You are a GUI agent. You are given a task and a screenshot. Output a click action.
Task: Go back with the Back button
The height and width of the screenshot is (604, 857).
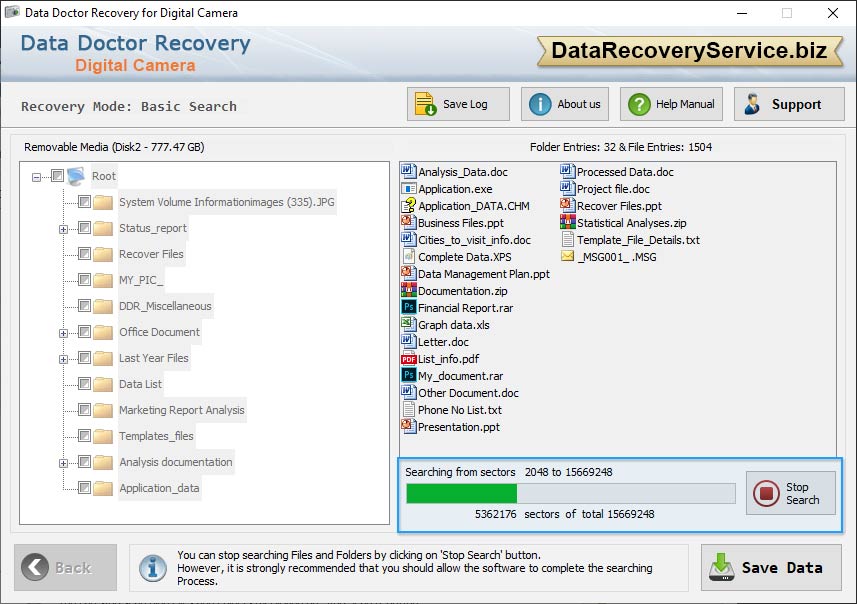pyautogui.click(x=66, y=567)
